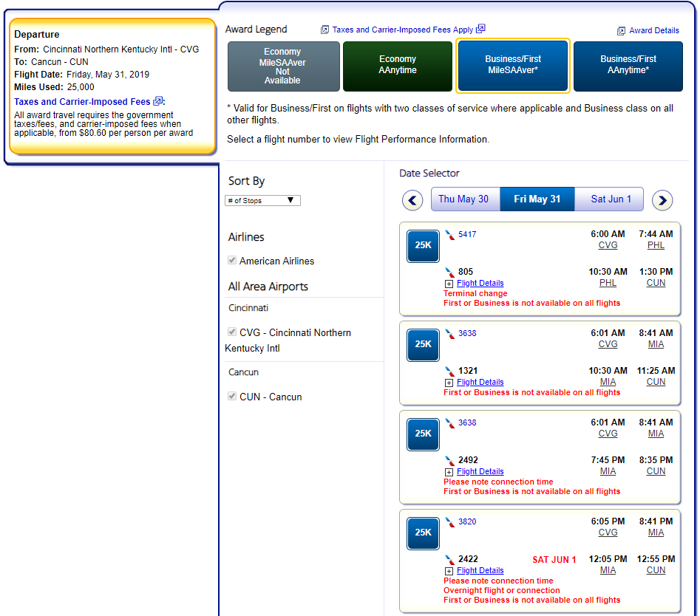Screen dimensions: 700x616
Task: Open external icon beside Taxes and Carrier-Imposed Fees Apply
Action: pyautogui.click(x=480, y=29)
